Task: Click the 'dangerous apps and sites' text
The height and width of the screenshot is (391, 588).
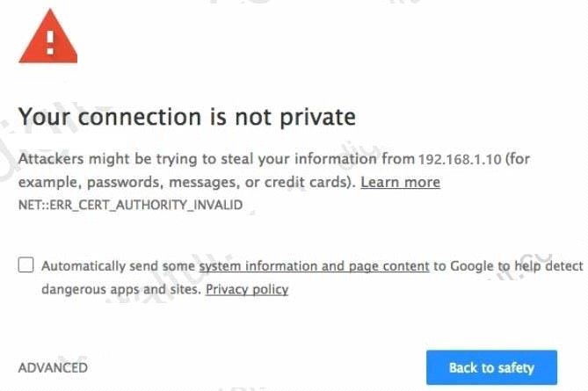Action: [121, 289]
